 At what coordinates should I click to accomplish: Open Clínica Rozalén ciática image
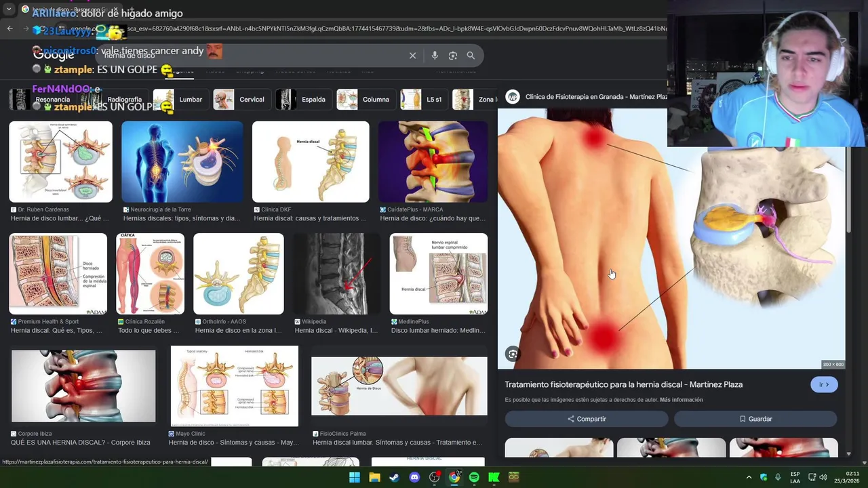(x=150, y=274)
